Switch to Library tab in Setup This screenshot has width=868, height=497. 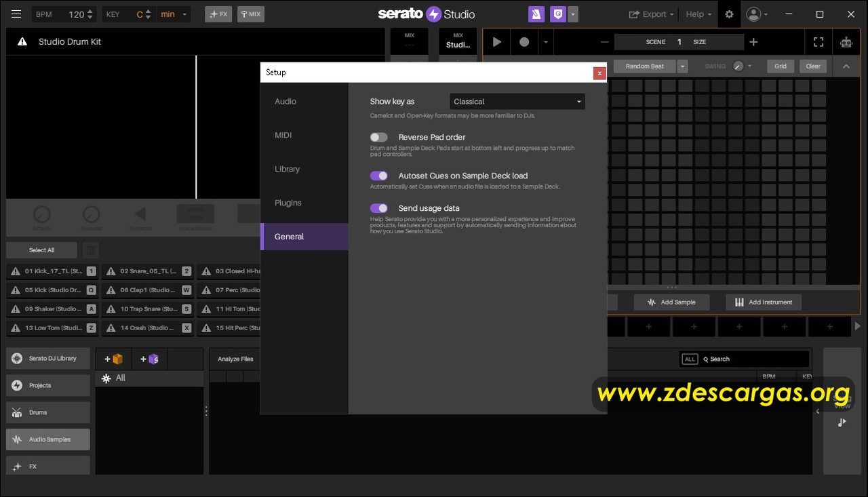pos(304,170)
